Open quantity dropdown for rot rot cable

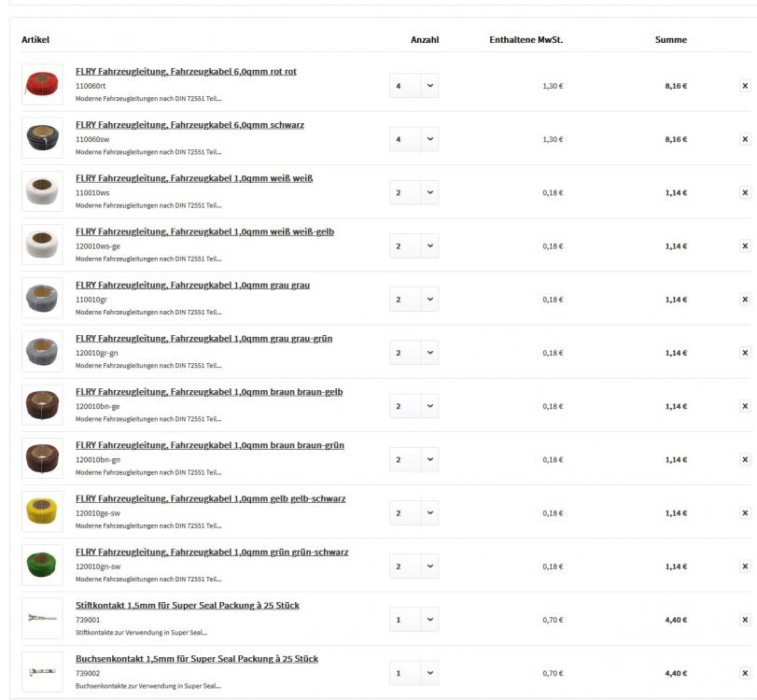coord(429,86)
